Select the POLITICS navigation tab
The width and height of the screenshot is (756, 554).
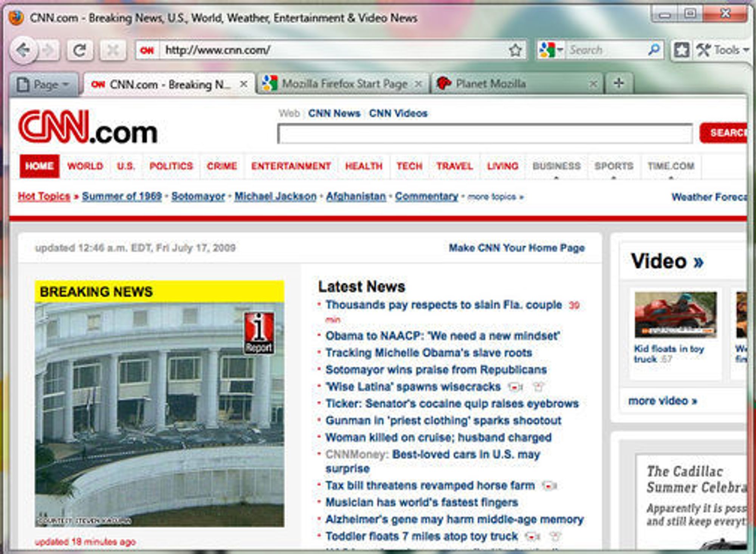[171, 166]
